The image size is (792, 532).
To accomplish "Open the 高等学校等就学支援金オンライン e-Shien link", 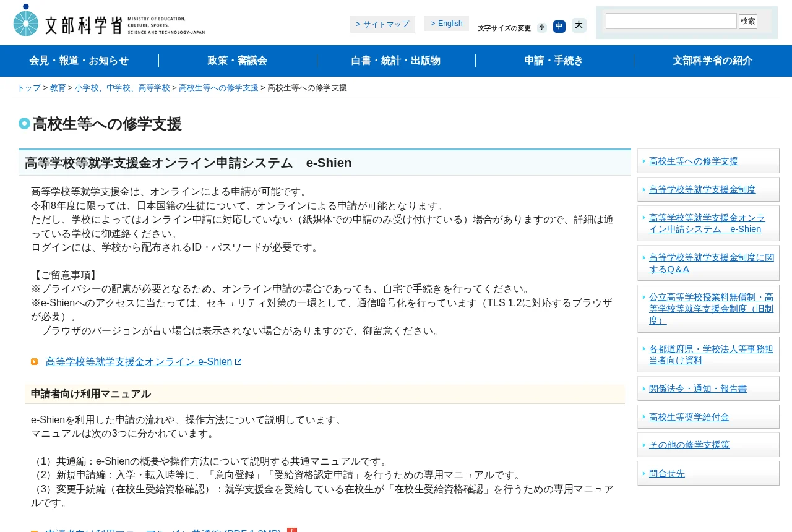I will pos(139,362).
